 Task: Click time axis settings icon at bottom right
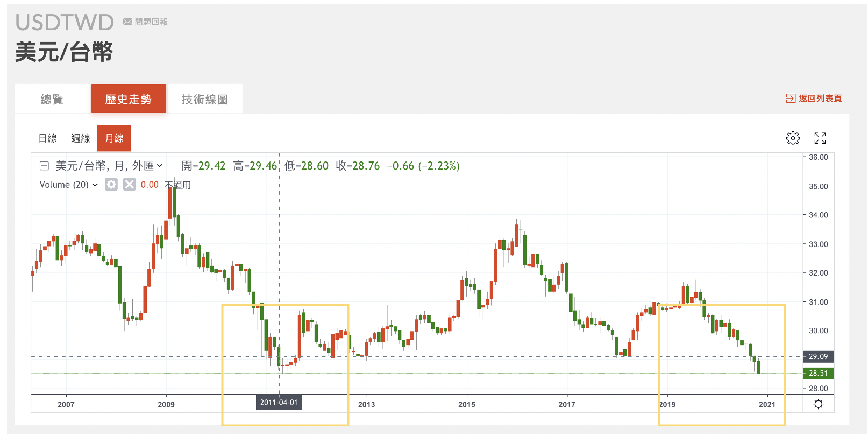point(818,404)
